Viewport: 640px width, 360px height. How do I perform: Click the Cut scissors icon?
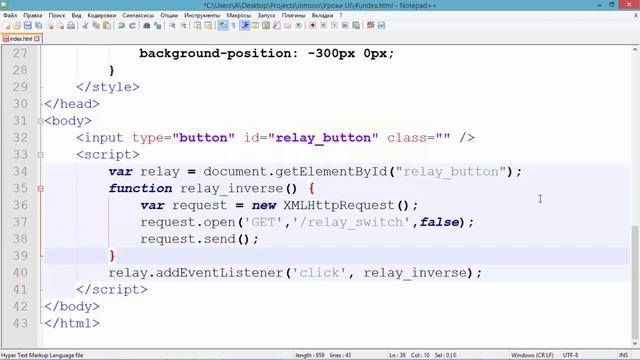pos(85,25)
